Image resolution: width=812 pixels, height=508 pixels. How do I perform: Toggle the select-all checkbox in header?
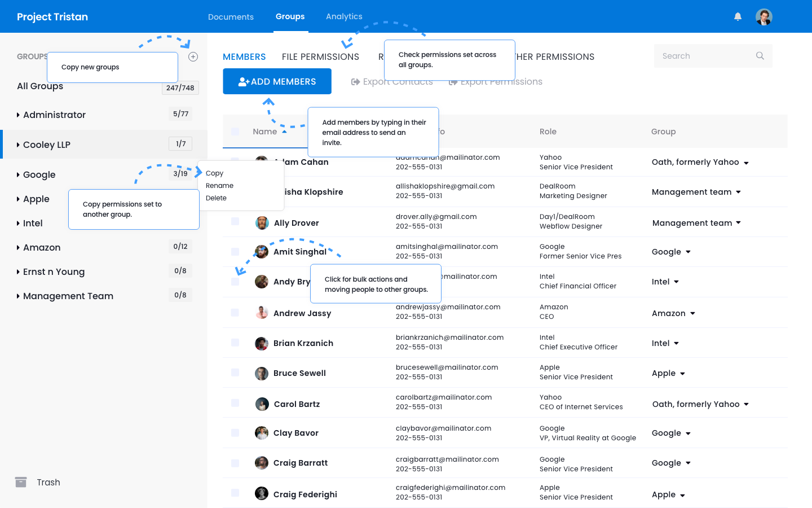click(x=235, y=132)
